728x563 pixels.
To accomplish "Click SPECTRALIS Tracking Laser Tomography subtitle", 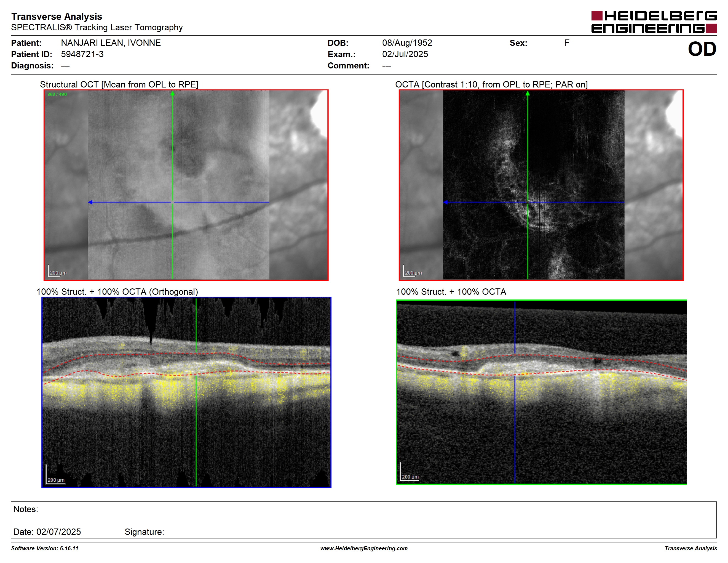I will point(97,27).
